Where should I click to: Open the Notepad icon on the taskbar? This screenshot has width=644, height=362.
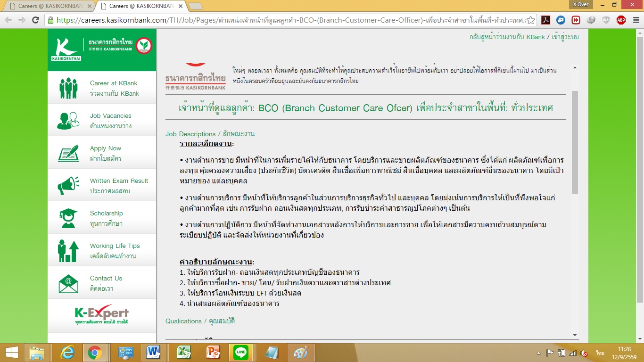coord(271,353)
